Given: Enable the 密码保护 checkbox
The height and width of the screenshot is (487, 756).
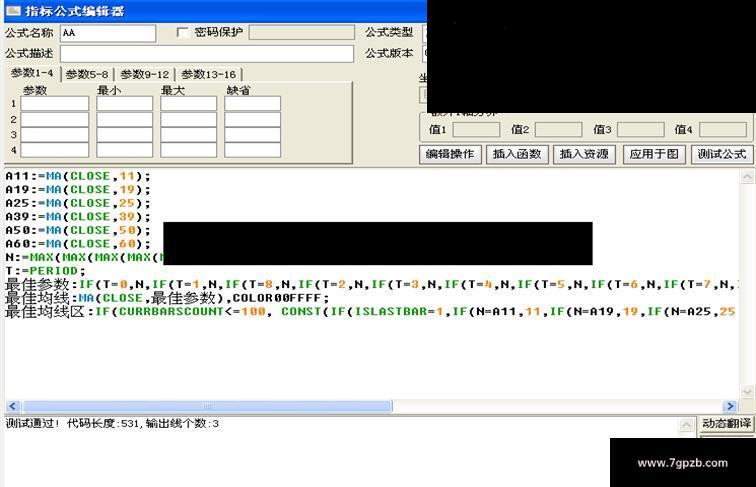Looking at the screenshot, I should pyautogui.click(x=183, y=32).
